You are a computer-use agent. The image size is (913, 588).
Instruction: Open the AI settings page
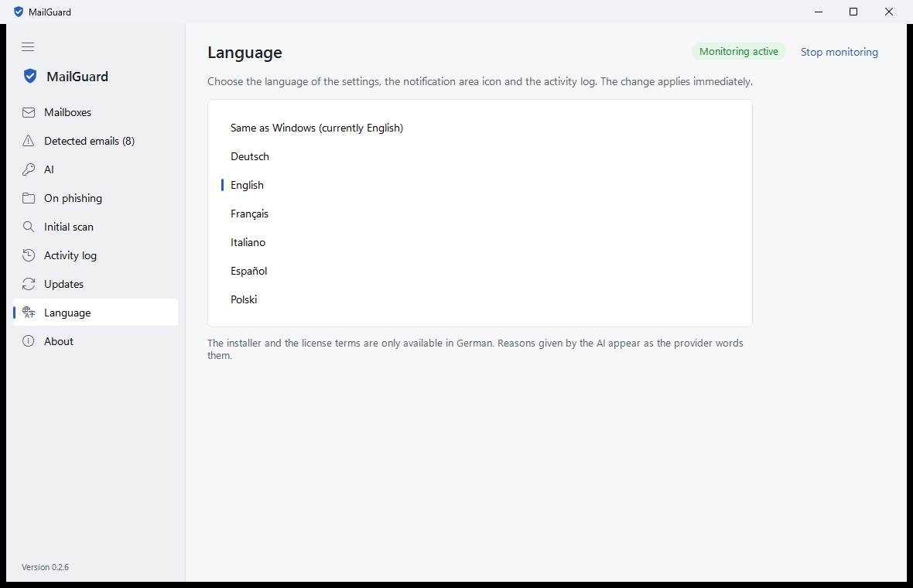pos(95,169)
